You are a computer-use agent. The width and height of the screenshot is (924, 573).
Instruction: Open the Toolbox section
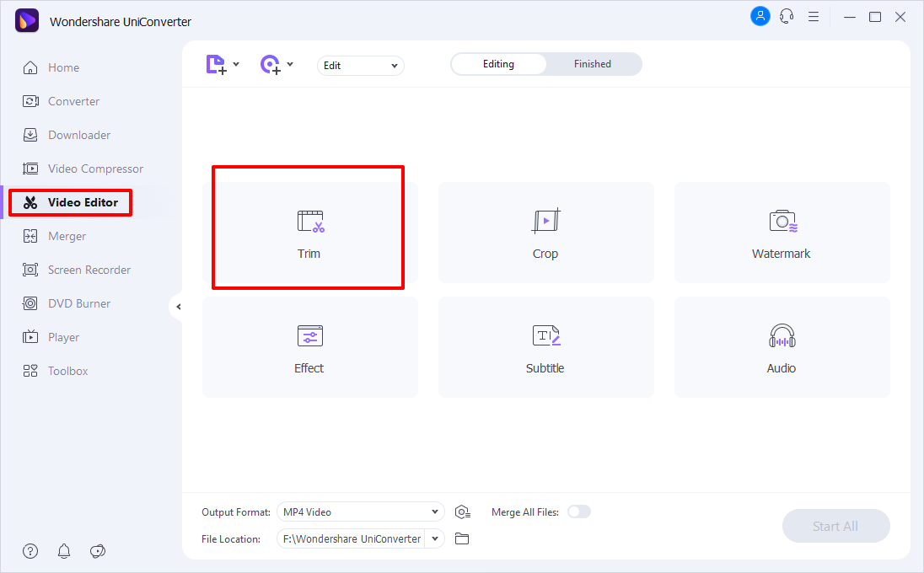pyautogui.click(x=56, y=371)
